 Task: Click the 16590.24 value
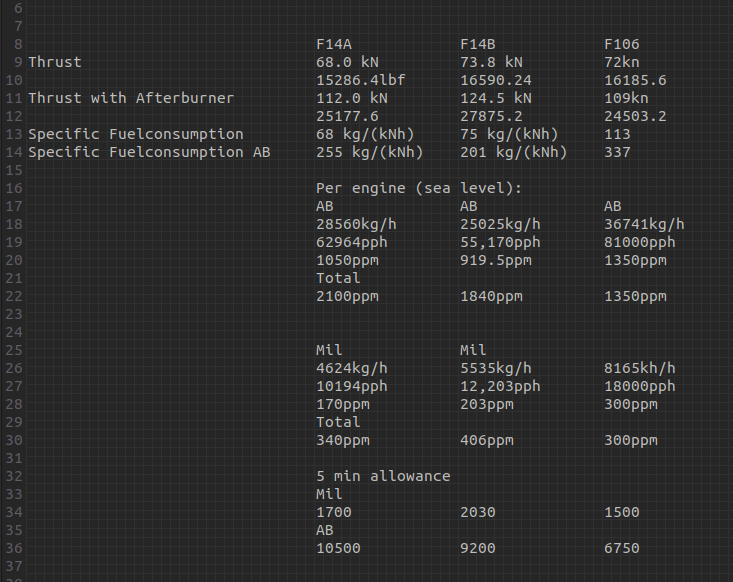496,80
